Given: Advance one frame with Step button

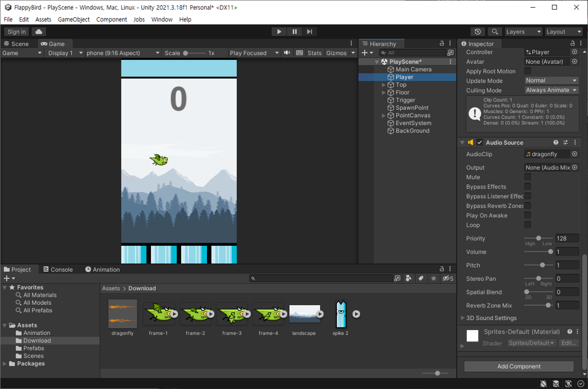Looking at the screenshot, I should coord(309,32).
